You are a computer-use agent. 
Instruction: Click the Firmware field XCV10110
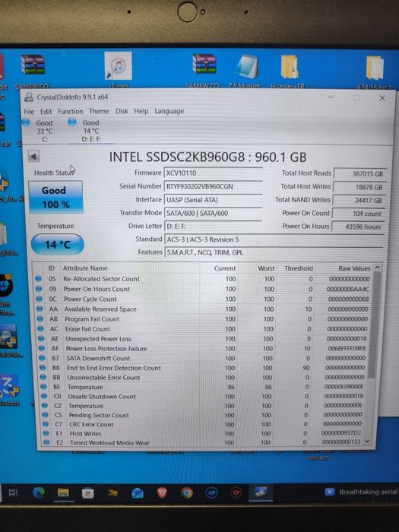213,173
